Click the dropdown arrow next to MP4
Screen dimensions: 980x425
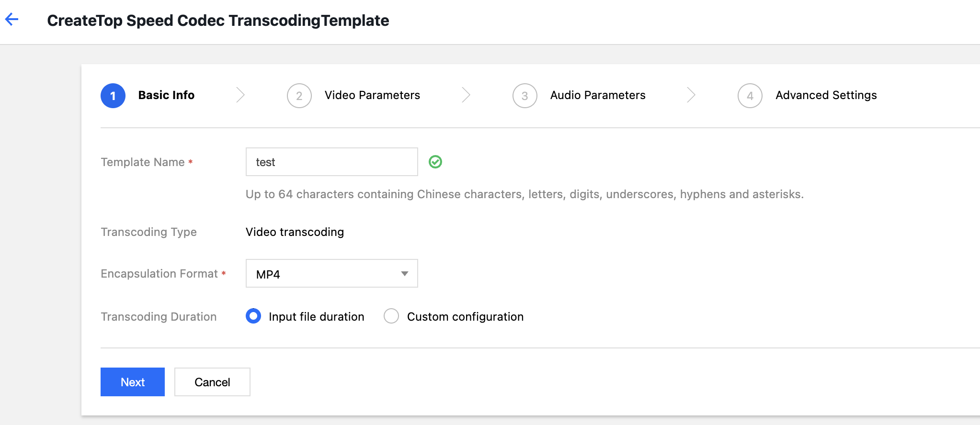pyautogui.click(x=405, y=274)
